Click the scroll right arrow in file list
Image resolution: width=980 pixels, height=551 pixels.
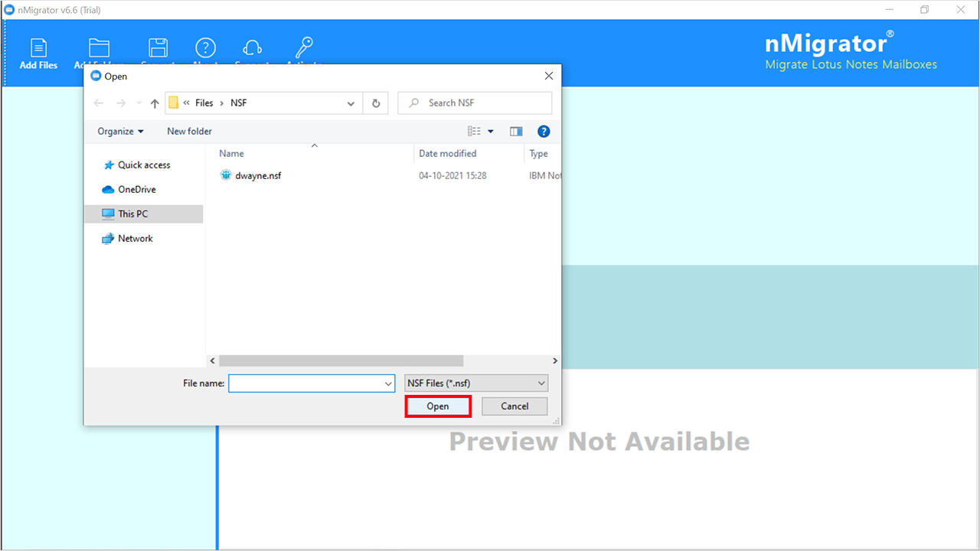555,360
